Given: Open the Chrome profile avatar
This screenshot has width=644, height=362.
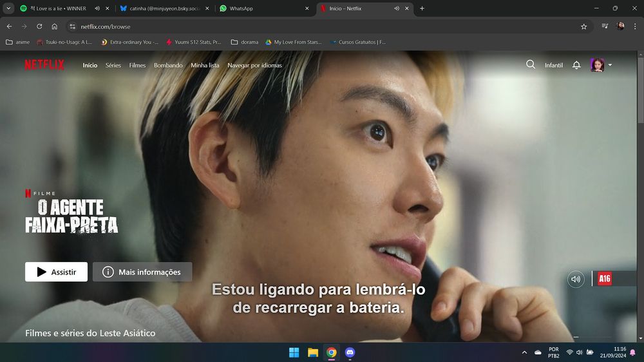Looking at the screenshot, I should [620, 26].
